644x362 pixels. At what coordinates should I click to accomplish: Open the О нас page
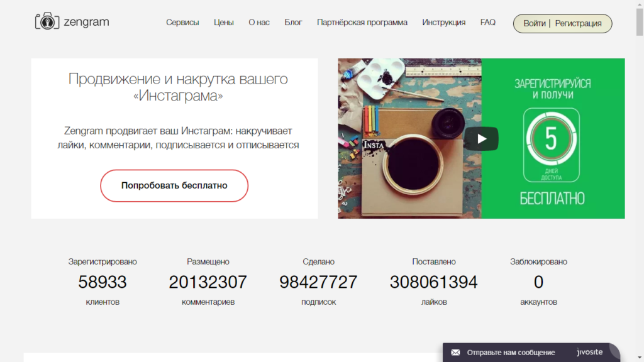(x=258, y=23)
